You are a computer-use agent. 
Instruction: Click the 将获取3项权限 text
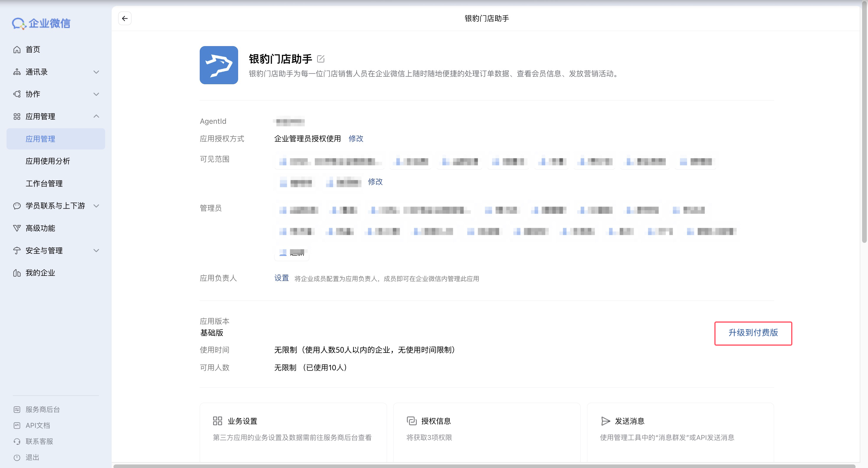pyautogui.click(x=429, y=438)
